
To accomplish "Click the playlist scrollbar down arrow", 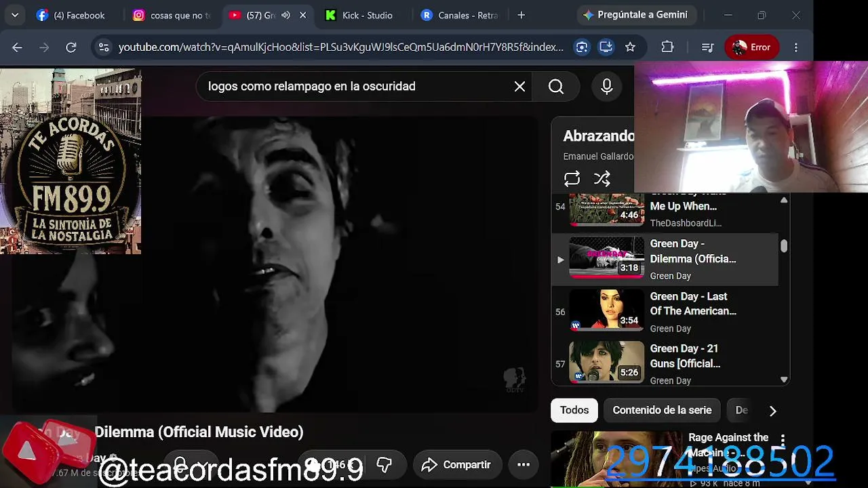I will point(785,380).
